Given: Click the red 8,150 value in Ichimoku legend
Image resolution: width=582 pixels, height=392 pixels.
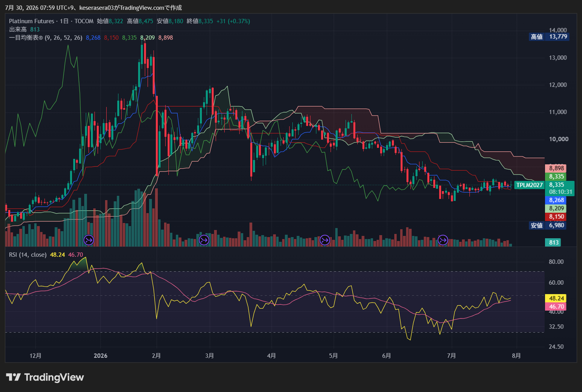Looking at the screenshot, I should (111, 38).
